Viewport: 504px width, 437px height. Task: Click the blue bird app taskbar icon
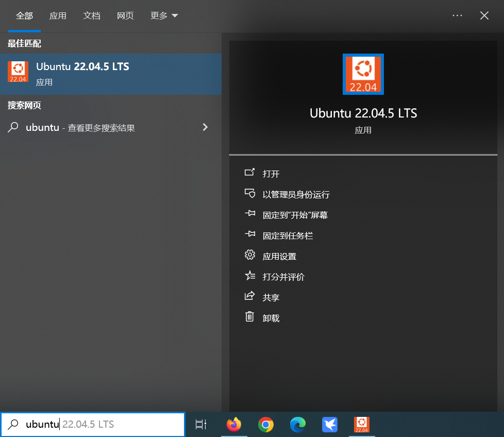(329, 425)
